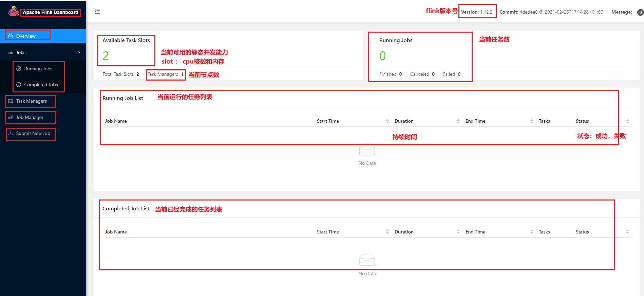Open the Task Managers page
This screenshot has height=296, width=644.
(43, 101)
